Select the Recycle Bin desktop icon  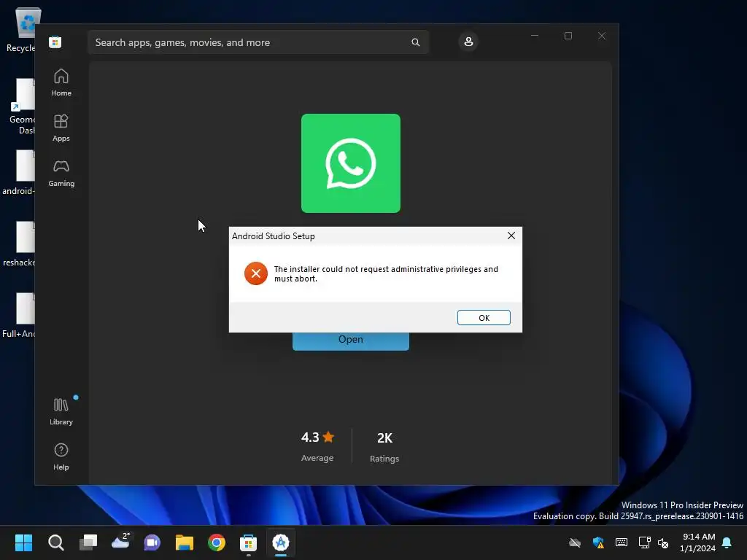[21, 31]
